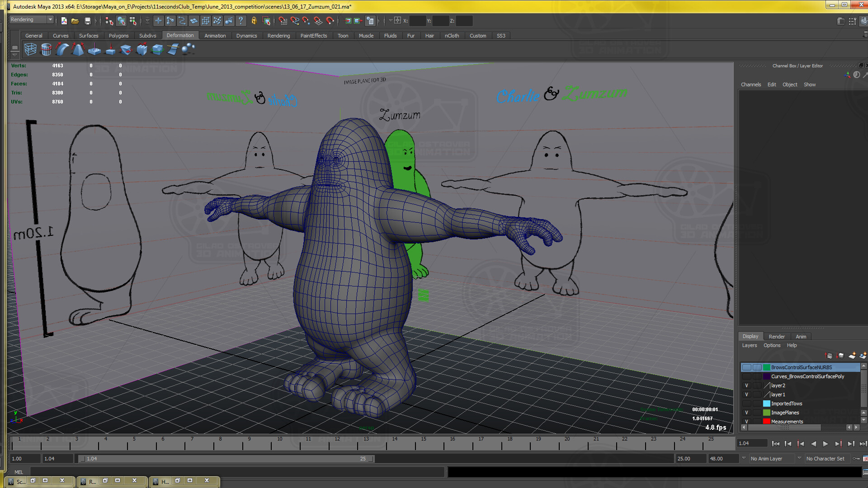Show the hidden ImportedTows layer
Screen dimensions: 868x488
coord(746,404)
